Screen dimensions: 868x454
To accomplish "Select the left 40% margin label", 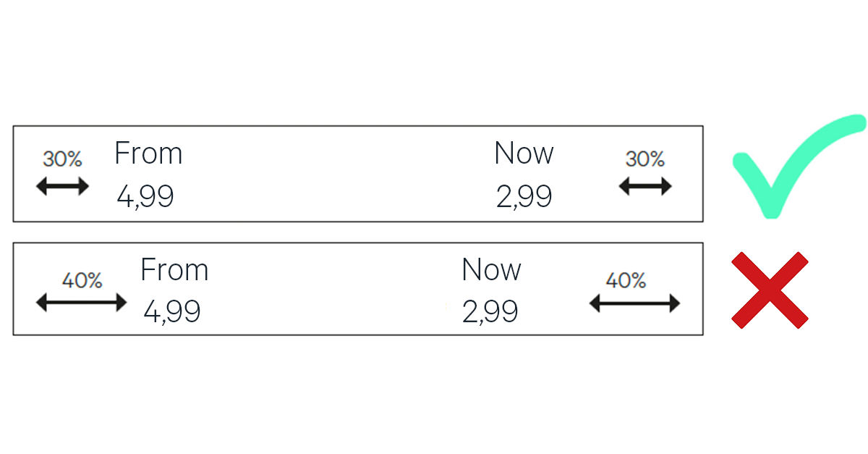I will click(x=82, y=280).
